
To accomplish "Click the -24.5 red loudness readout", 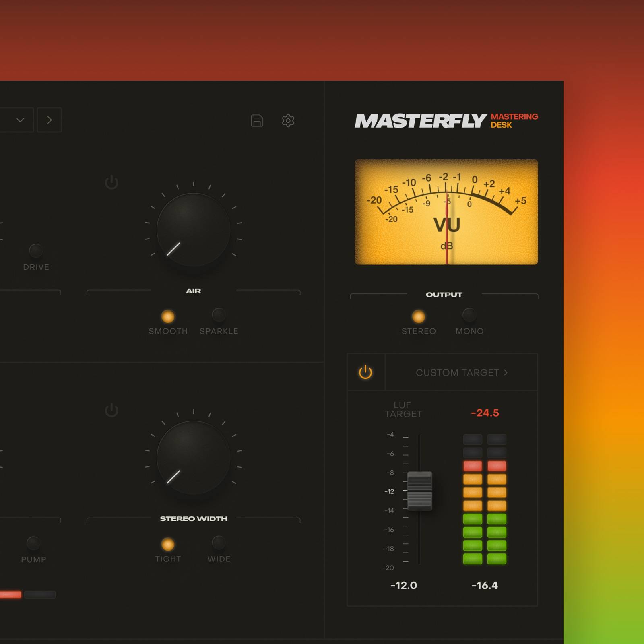I will pos(485,413).
